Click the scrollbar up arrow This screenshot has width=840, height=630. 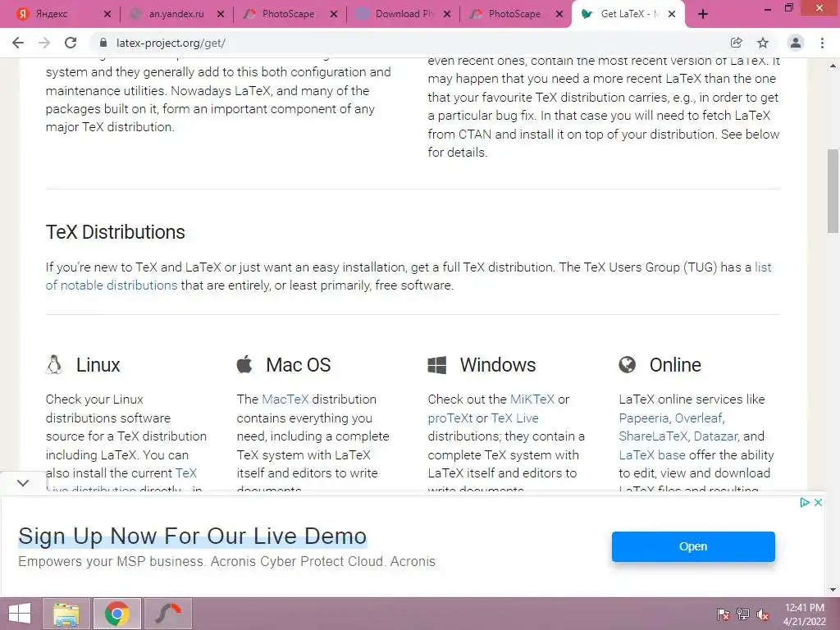[833, 66]
